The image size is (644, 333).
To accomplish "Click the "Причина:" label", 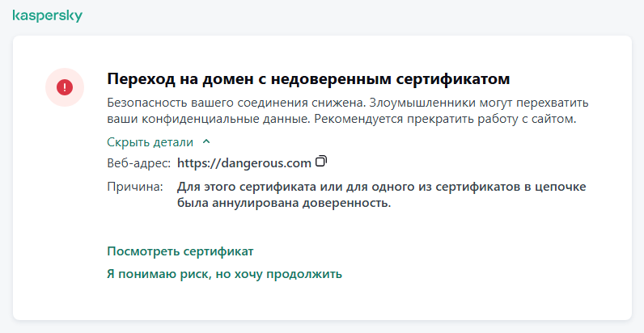I will [x=135, y=187].
